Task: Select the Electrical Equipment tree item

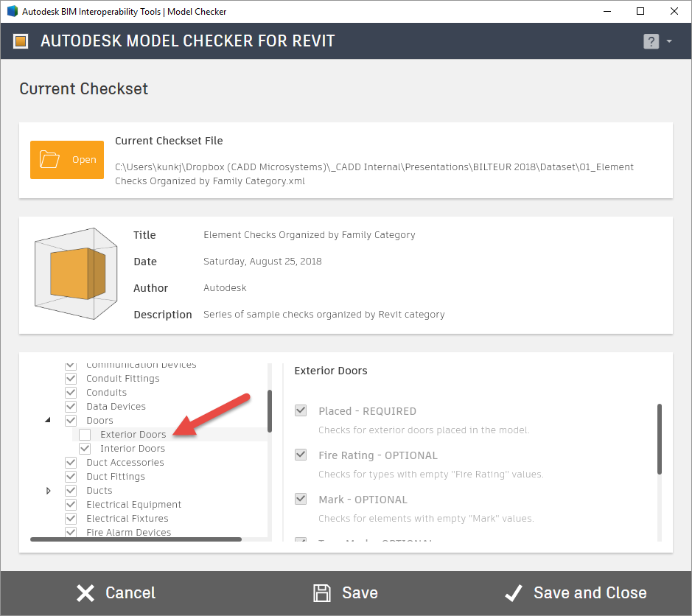Action: pos(133,504)
